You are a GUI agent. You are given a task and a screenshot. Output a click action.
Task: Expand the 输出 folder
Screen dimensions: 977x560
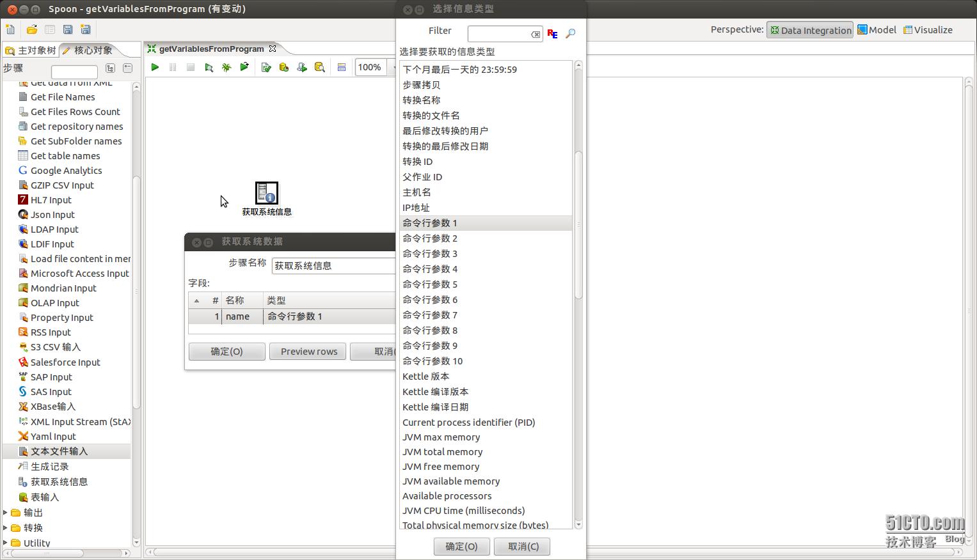tap(6, 513)
